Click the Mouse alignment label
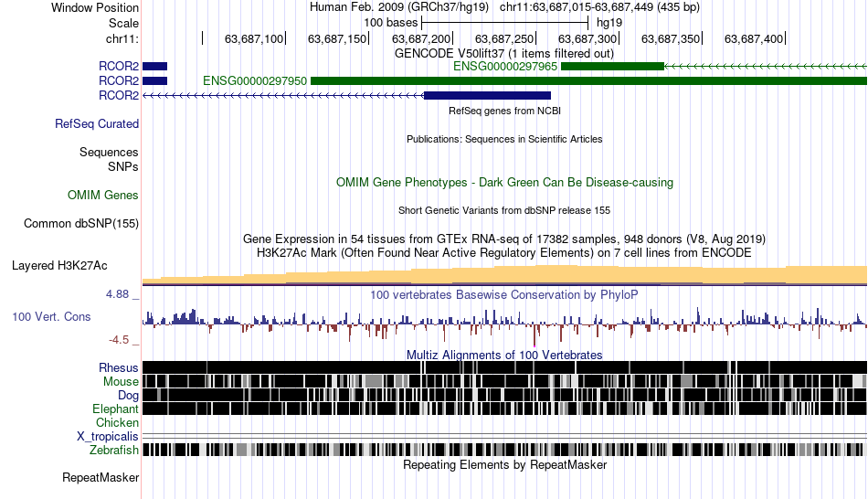Image resolution: width=868 pixels, height=499 pixels. pyautogui.click(x=121, y=382)
